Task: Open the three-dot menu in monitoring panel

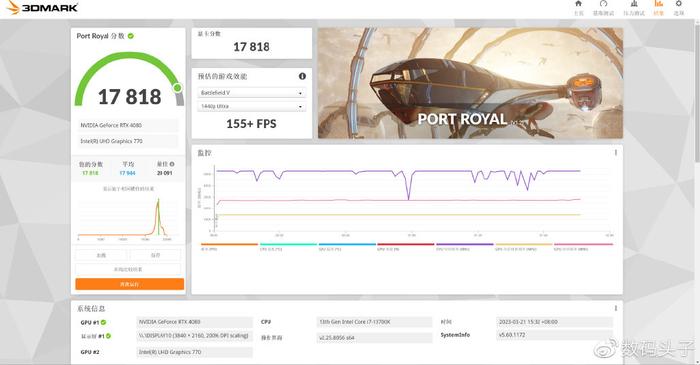Action: click(616, 153)
